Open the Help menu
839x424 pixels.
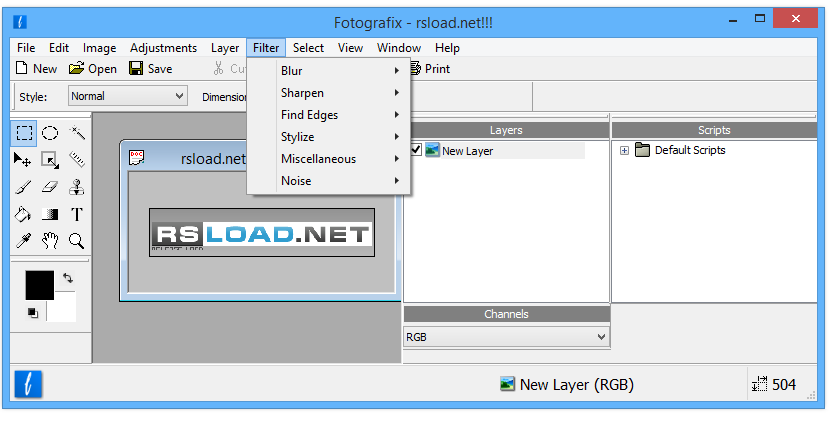coord(447,48)
